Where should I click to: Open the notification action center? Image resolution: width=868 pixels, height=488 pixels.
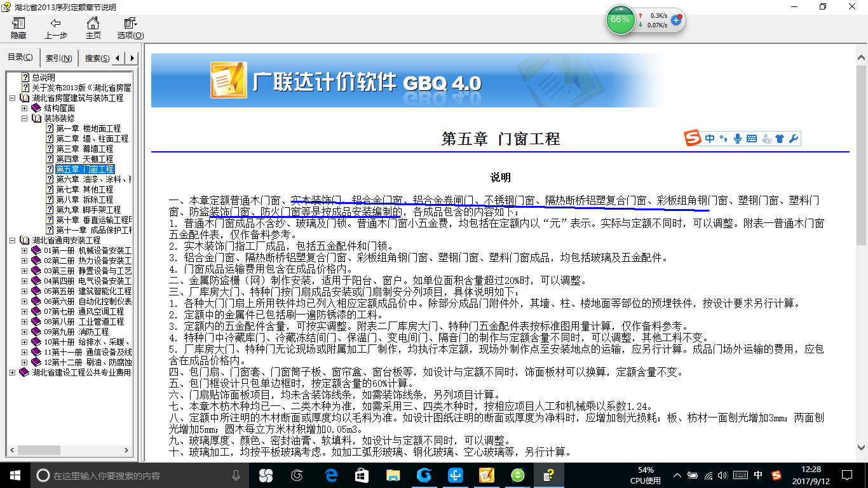coord(846,475)
